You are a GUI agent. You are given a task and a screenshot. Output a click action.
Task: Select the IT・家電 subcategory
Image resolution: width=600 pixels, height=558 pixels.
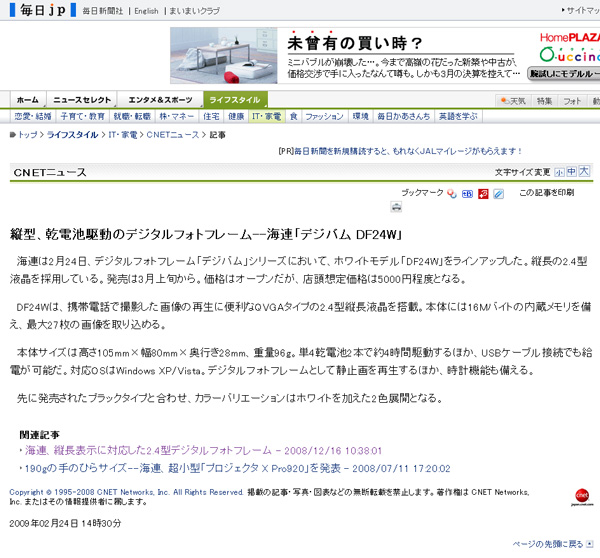(267, 116)
